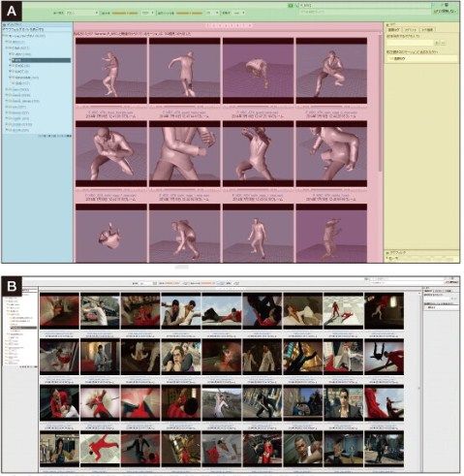Image resolution: width=464 pixels, height=476 pixels.
Task: Adjust the first orange slider in window B's toolbar
Action: [172, 283]
